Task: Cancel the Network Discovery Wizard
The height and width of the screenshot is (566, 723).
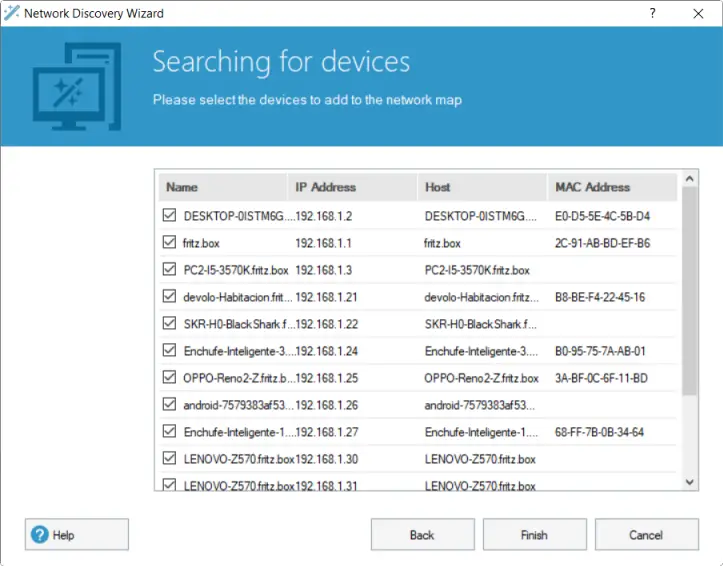Action: 646,535
